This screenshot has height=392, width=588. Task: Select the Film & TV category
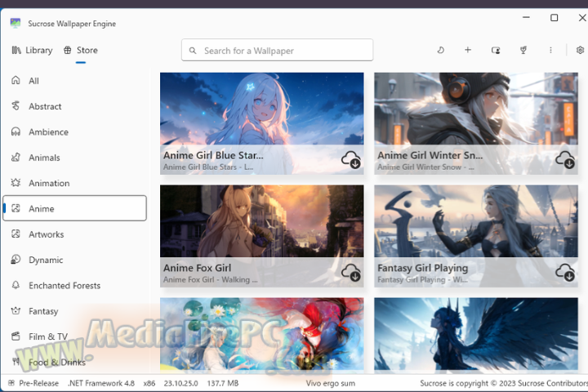[x=74, y=336]
